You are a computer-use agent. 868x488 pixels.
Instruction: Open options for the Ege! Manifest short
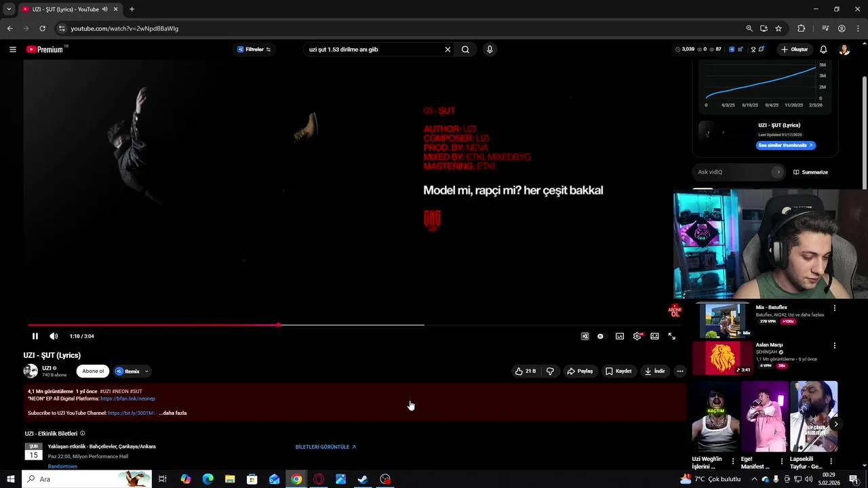click(x=782, y=462)
